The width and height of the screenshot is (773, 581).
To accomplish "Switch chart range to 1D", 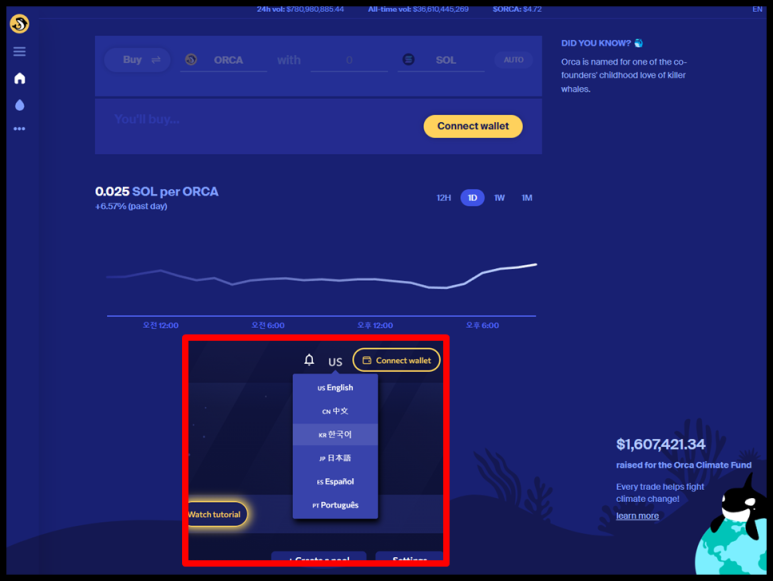I will coord(472,198).
